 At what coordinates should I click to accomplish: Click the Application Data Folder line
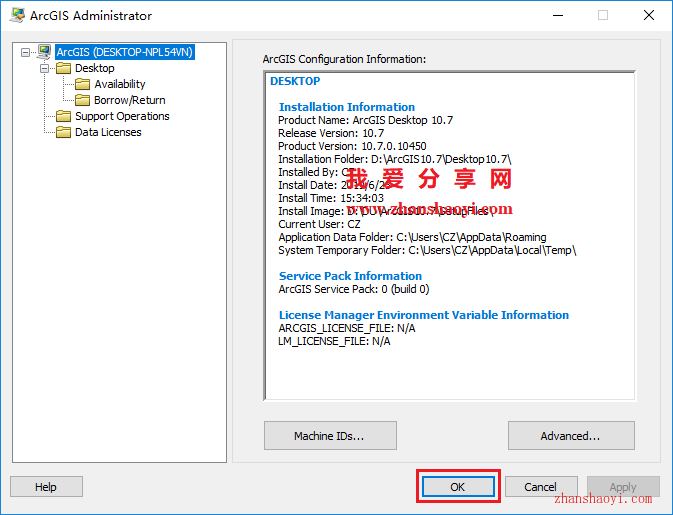click(x=412, y=237)
